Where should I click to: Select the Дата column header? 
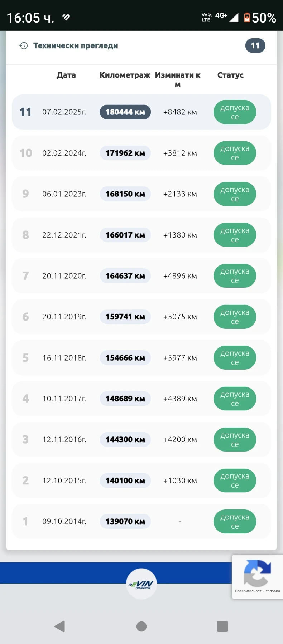click(x=66, y=75)
